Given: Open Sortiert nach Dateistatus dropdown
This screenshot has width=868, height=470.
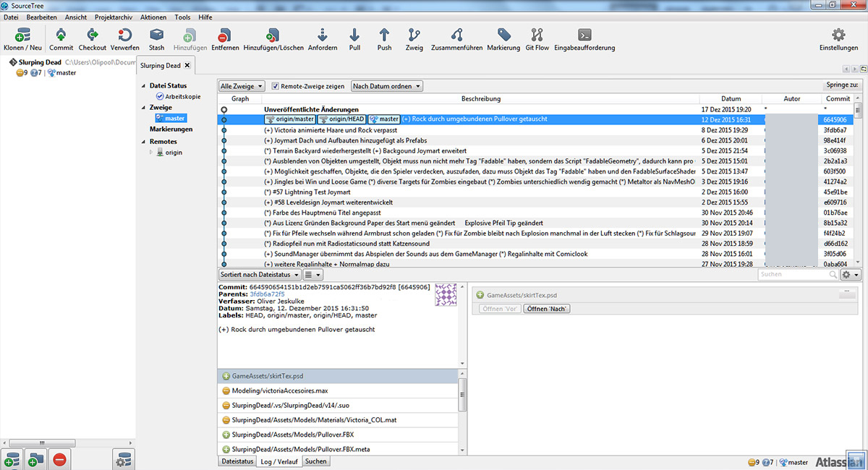Looking at the screenshot, I should point(259,275).
